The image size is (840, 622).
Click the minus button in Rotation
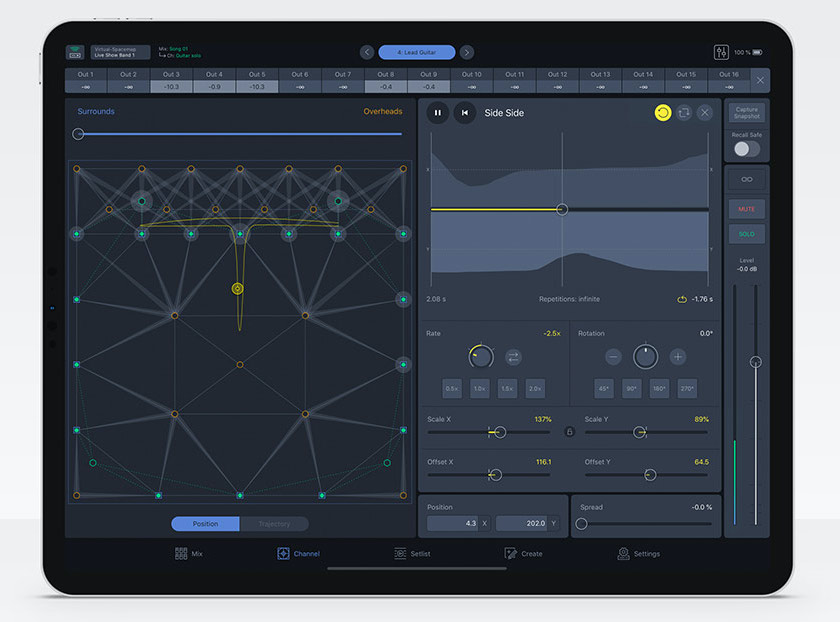[613, 356]
